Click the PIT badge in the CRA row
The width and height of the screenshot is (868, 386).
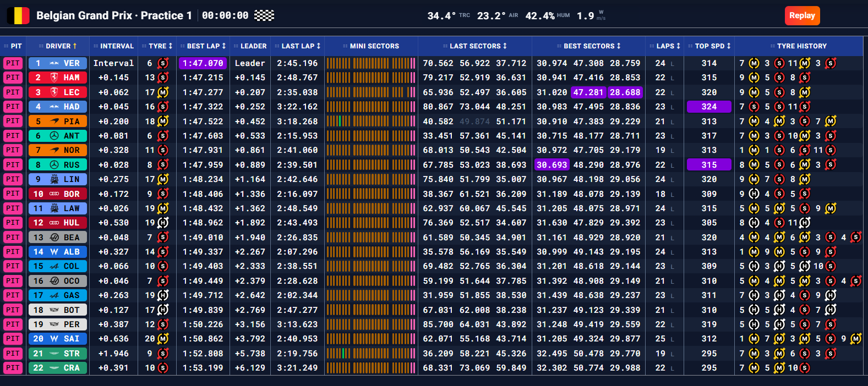point(13,368)
